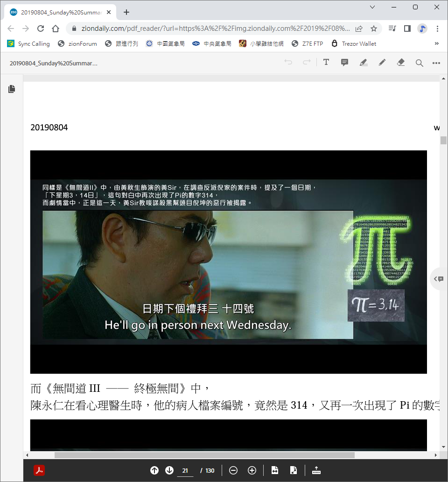Open Chrome three-dot menu
448x482 pixels.
[x=437, y=28]
